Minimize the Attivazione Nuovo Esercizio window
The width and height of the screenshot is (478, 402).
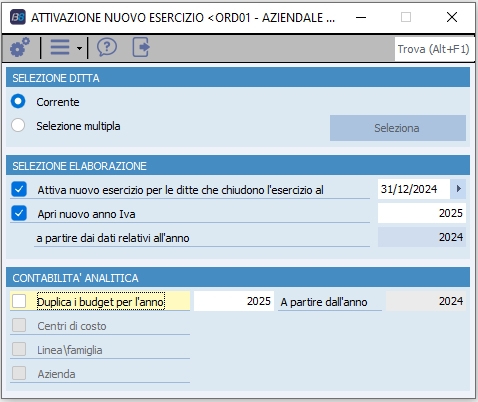361,17
